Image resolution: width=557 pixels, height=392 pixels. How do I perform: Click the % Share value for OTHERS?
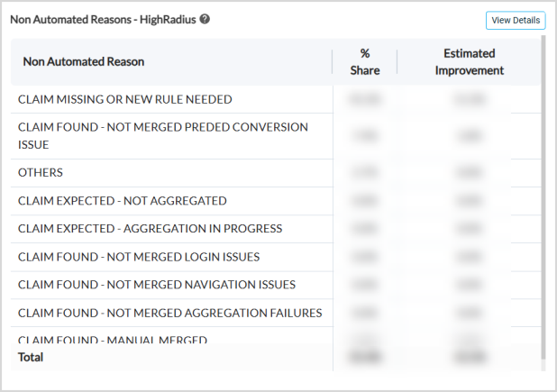(365, 172)
